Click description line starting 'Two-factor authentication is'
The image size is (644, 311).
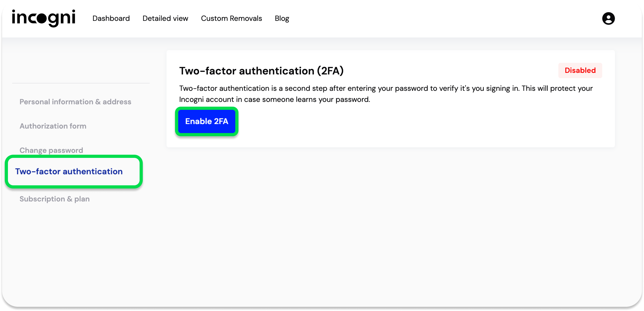[x=386, y=88]
